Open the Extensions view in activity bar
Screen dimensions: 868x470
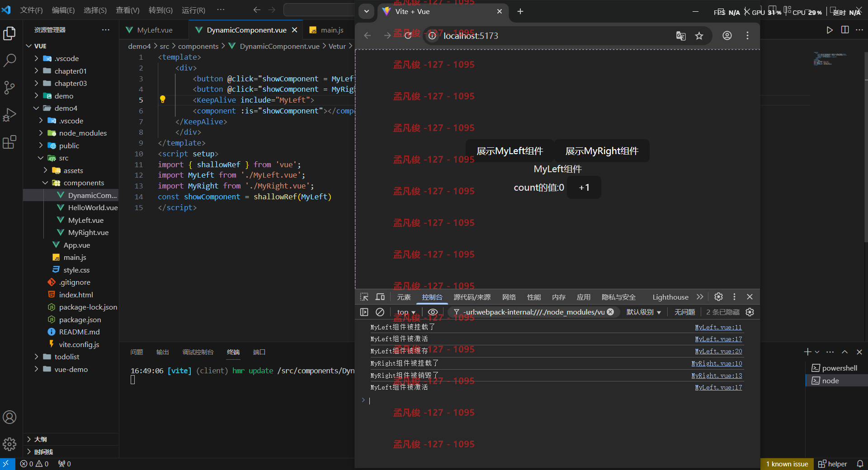coord(9,142)
